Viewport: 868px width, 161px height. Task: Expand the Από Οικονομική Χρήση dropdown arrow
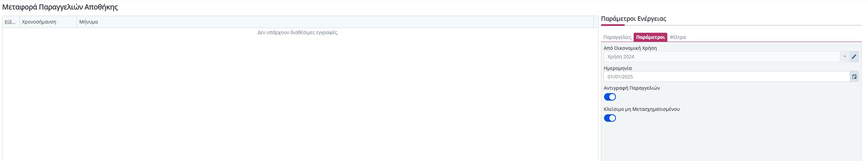click(845, 57)
